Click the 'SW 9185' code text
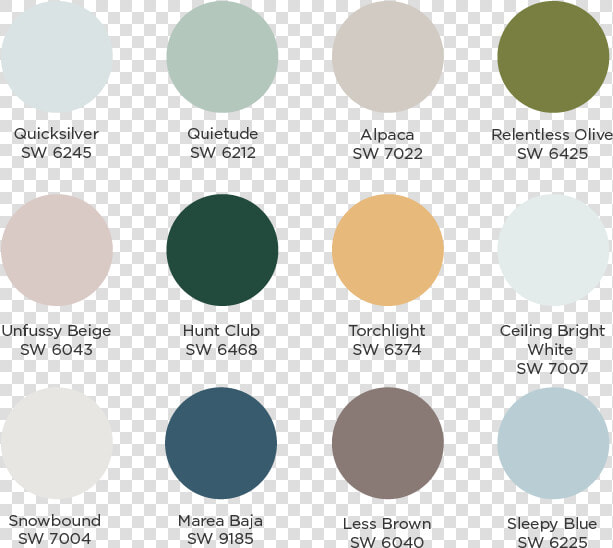The height and width of the screenshot is (548, 613). [220, 539]
